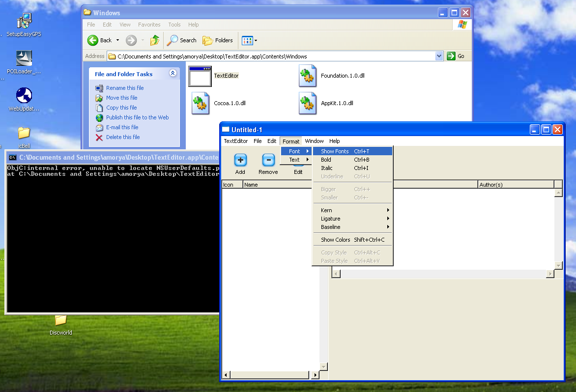The width and height of the screenshot is (576, 392).
Task: Click the command prompt title bar icon
Action: [x=12, y=158]
